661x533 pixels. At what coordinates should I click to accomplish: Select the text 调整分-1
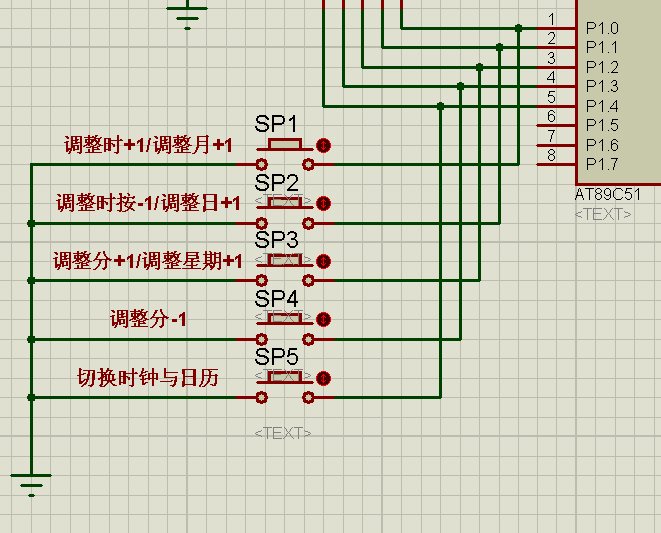point(148,319)
